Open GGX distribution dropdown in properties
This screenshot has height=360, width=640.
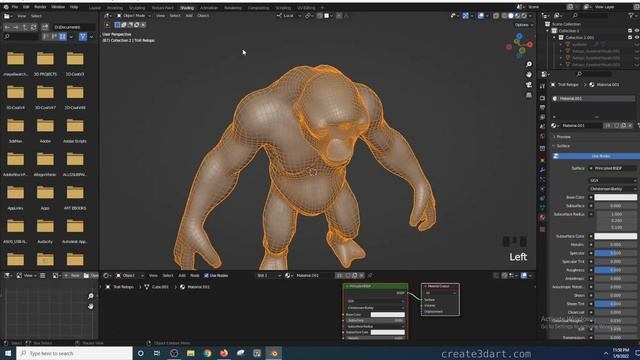613,180
